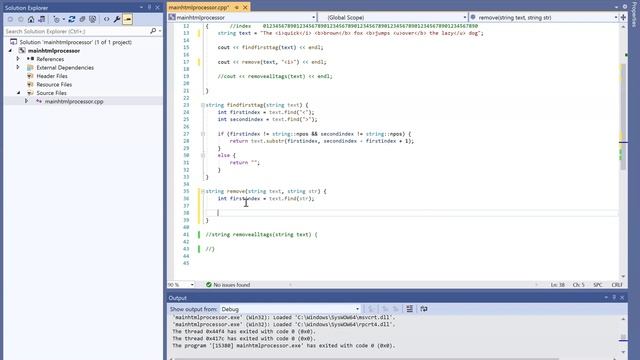Select the External Dependencies folder

click(65, 68)
